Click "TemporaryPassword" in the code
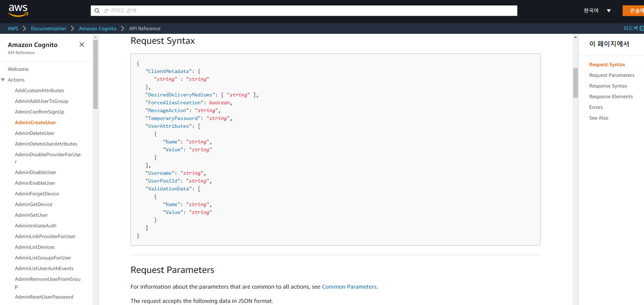The width and height of the screenshot is (644, 305). coord(173,119)
